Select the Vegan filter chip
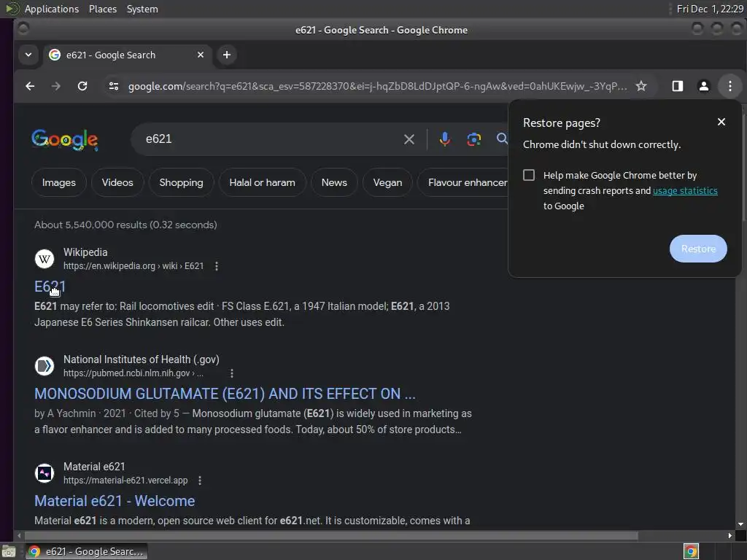The height and width of the screenshot is (560, 747). point(387,182)
